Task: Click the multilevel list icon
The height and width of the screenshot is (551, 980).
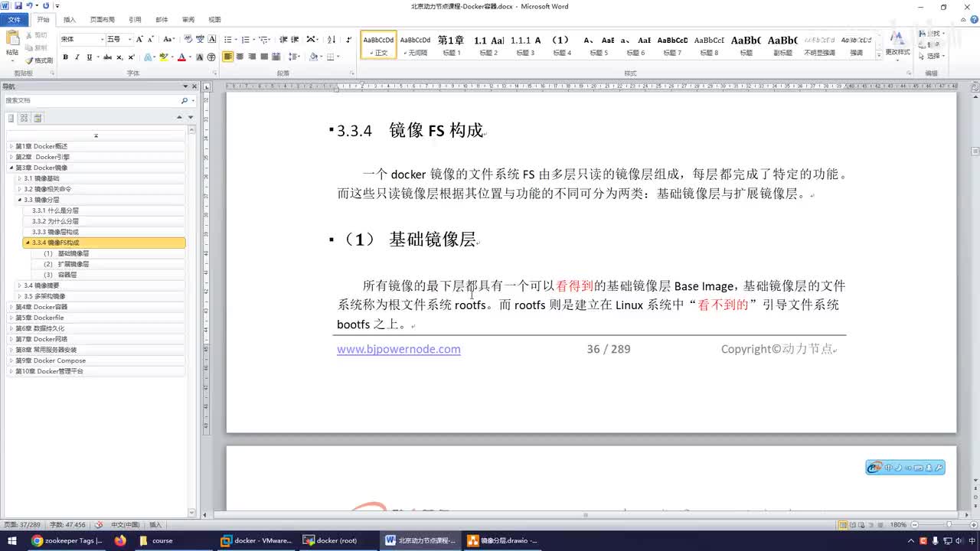Action: coord(263,39)
